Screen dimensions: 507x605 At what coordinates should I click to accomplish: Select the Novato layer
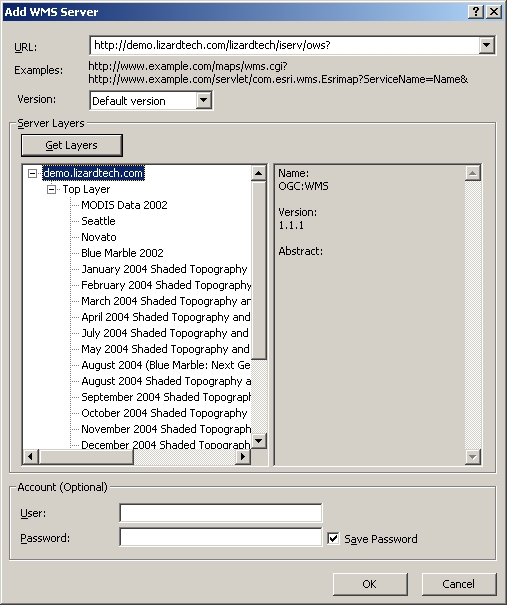point(99,237)
